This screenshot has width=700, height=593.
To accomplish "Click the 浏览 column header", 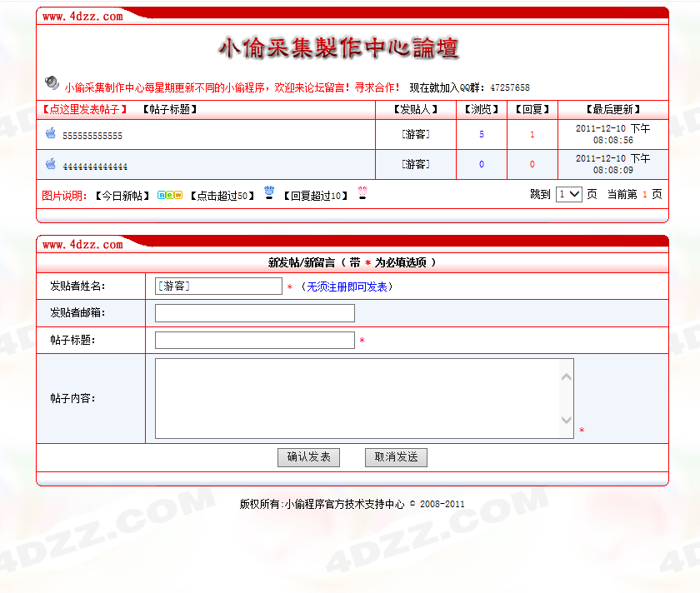I will click(x=482, y=109).
